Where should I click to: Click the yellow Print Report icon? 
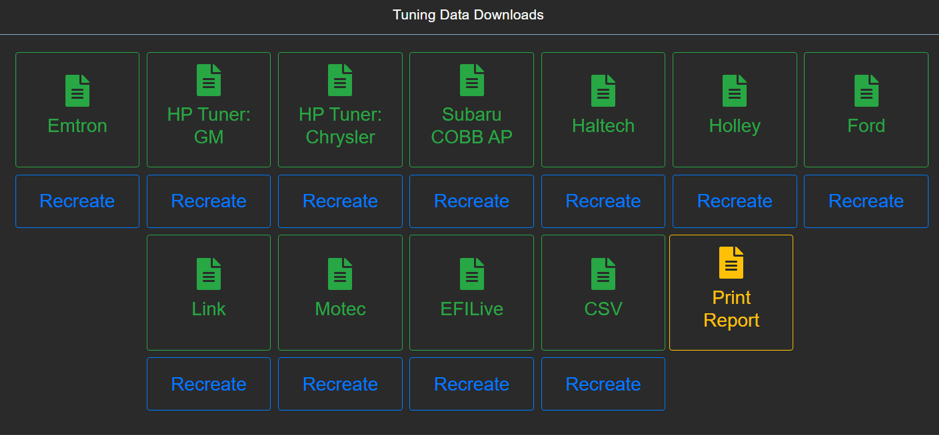tap(731, 263)
